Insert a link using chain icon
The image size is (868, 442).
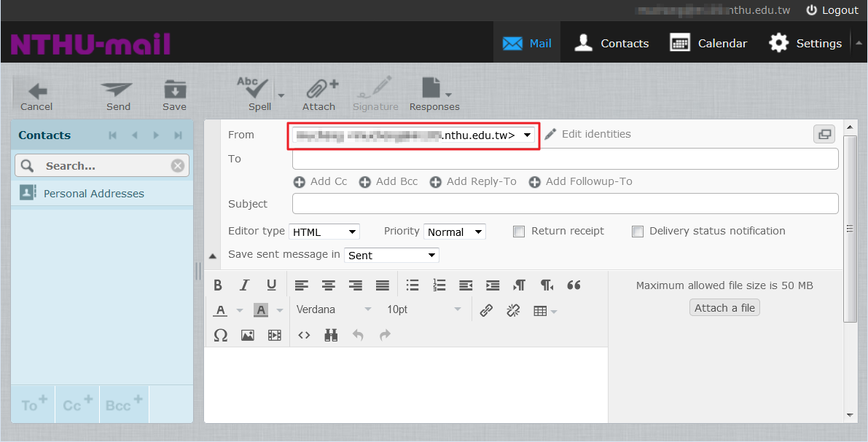(x=486, y=310)
